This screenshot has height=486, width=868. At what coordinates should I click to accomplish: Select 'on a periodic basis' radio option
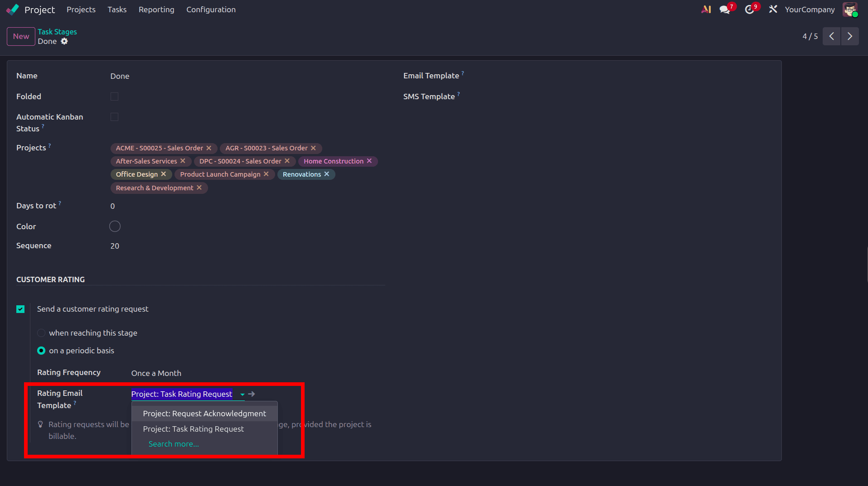coord(41,351)
